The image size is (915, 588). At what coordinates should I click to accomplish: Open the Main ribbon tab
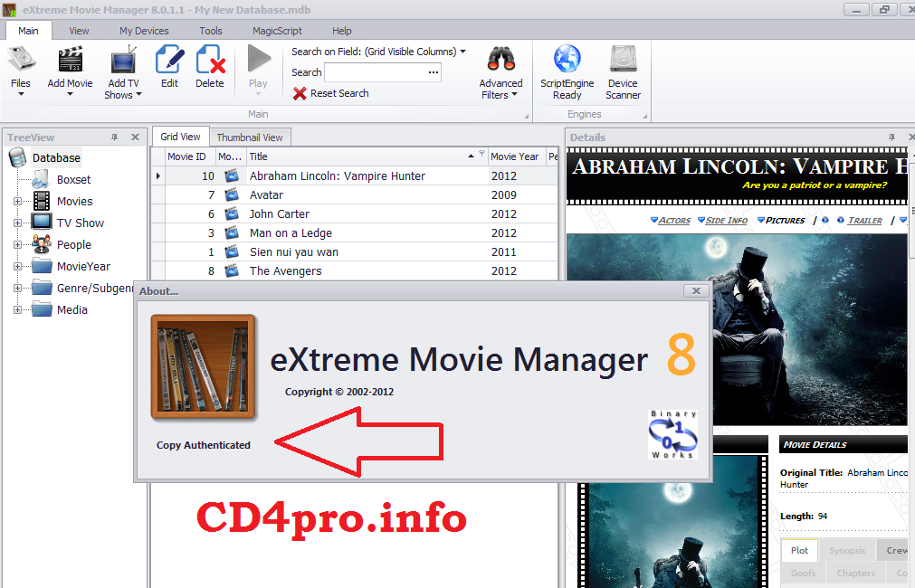(28, 31)
